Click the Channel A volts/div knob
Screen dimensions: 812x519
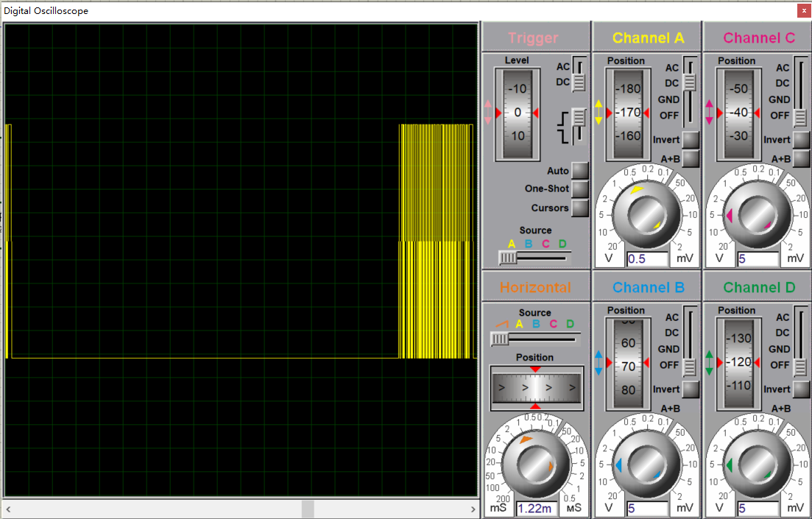(x=646, y=213)
